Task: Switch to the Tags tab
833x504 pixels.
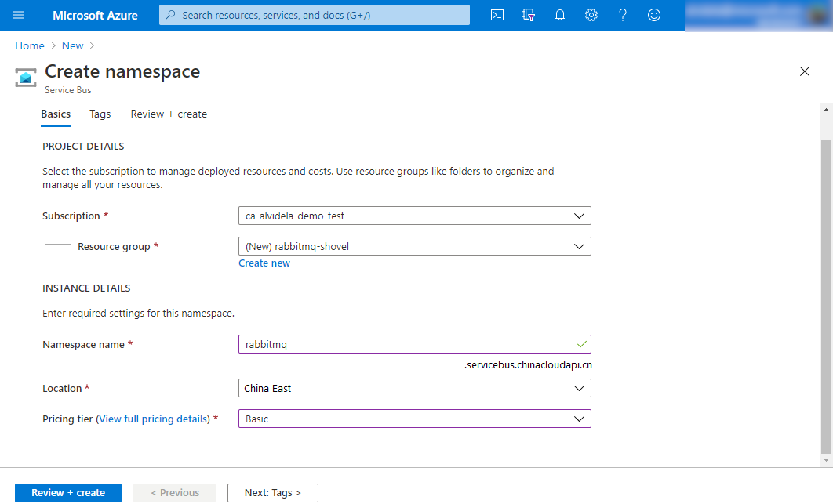Action: [100, 114]
